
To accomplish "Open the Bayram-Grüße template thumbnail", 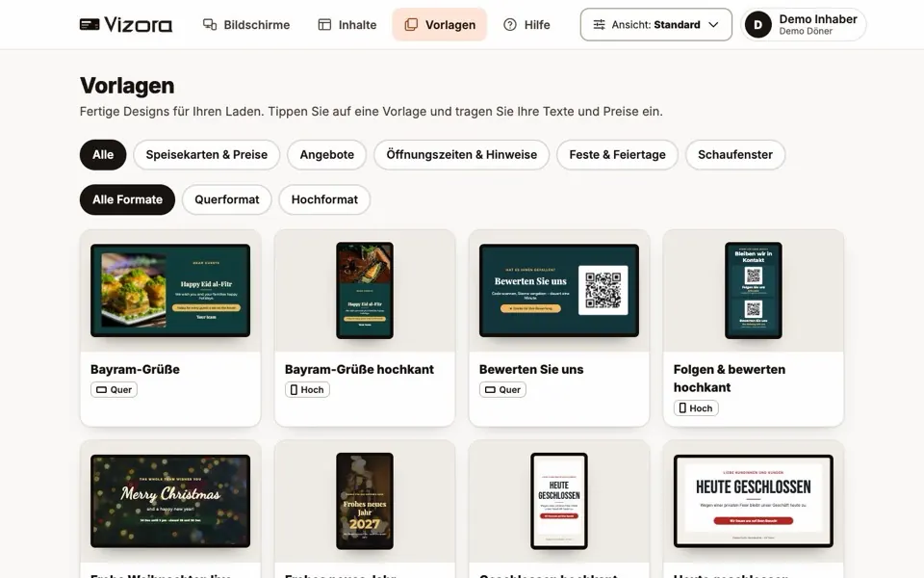I will coord(170,290).
